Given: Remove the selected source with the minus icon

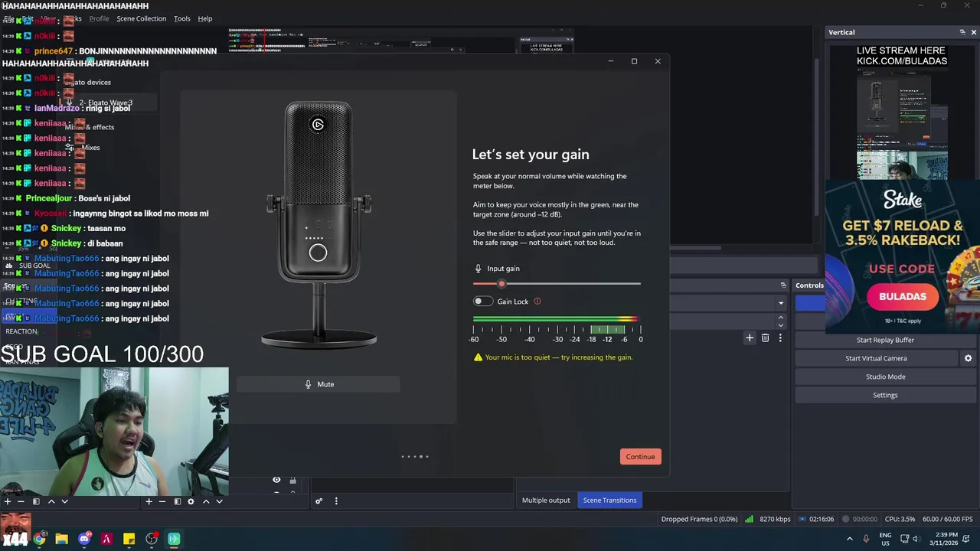Looking at the screenshot, I should coord(162,501).
